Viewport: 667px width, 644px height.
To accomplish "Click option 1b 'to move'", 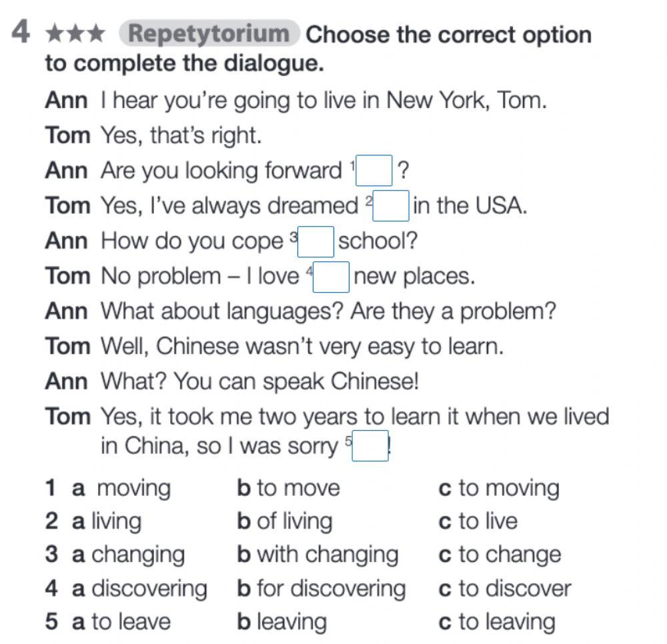I will pos(297,488).
